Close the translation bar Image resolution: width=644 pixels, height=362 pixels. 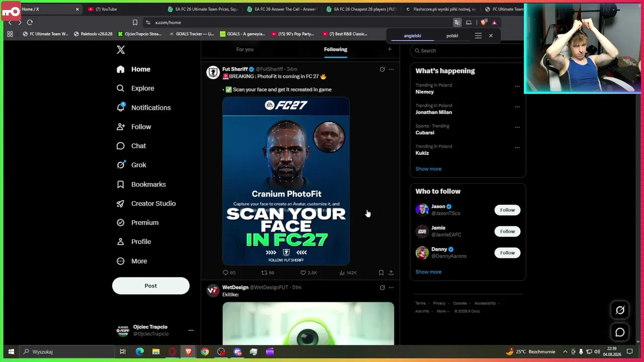click(491, 36)
